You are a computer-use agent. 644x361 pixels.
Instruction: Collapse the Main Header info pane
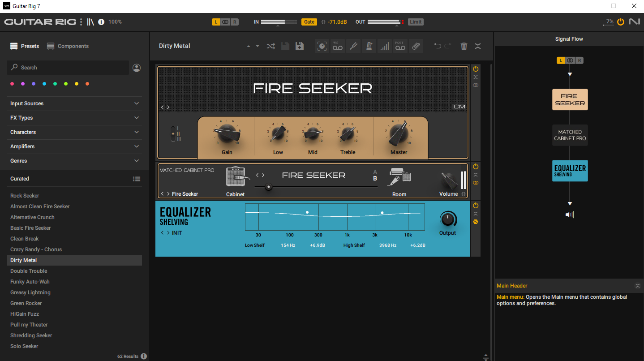pyautogui.click(x=638, y=286)
